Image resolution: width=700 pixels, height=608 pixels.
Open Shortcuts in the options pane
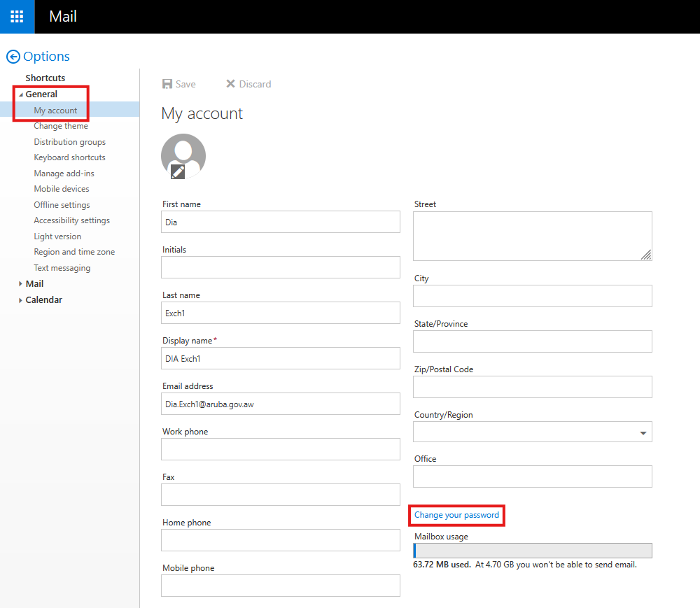click(45, 78)
